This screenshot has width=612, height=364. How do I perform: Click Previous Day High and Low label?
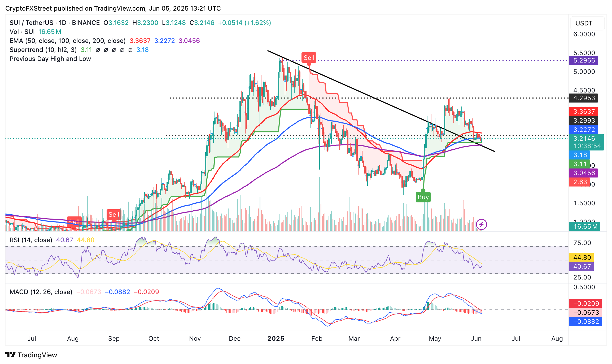point(50,59)
